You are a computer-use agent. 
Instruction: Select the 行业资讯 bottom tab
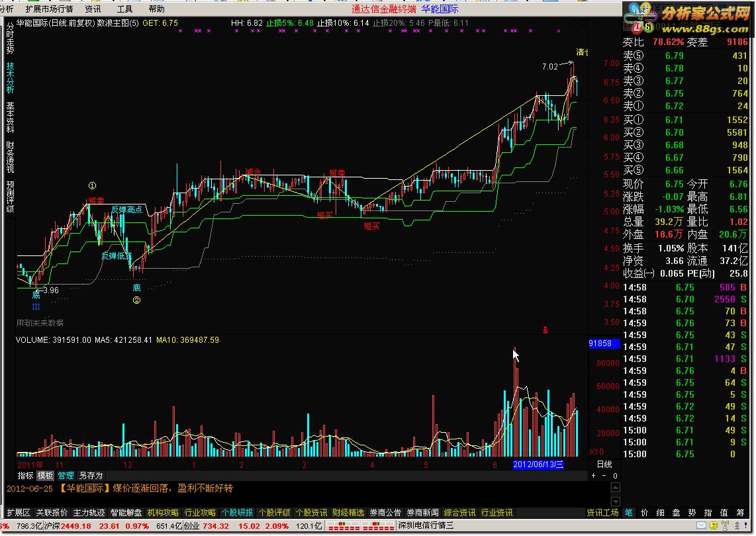[496, 513]
